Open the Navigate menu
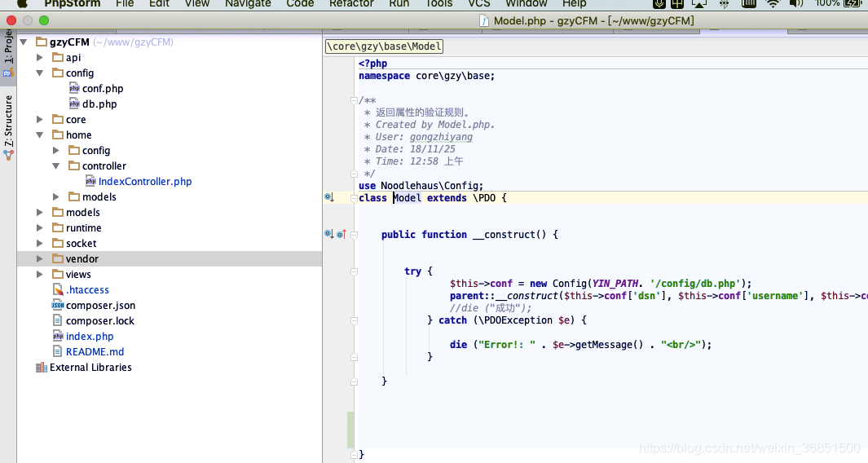Viewport: 868px width, 463px height. (248, 3)
